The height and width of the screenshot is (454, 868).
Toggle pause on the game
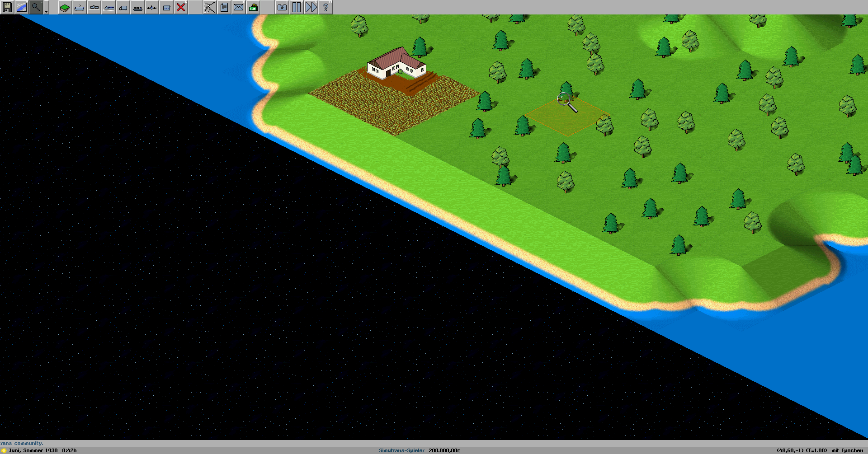(x=297, y=7)
